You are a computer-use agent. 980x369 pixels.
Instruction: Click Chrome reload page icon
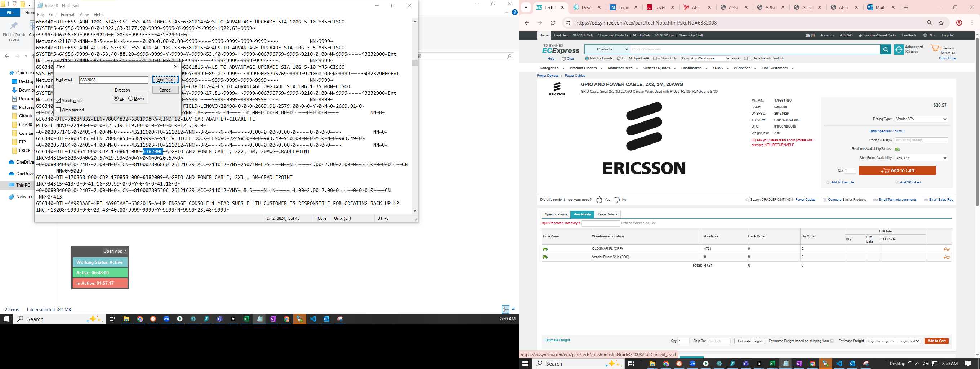[x=552, y=23]
